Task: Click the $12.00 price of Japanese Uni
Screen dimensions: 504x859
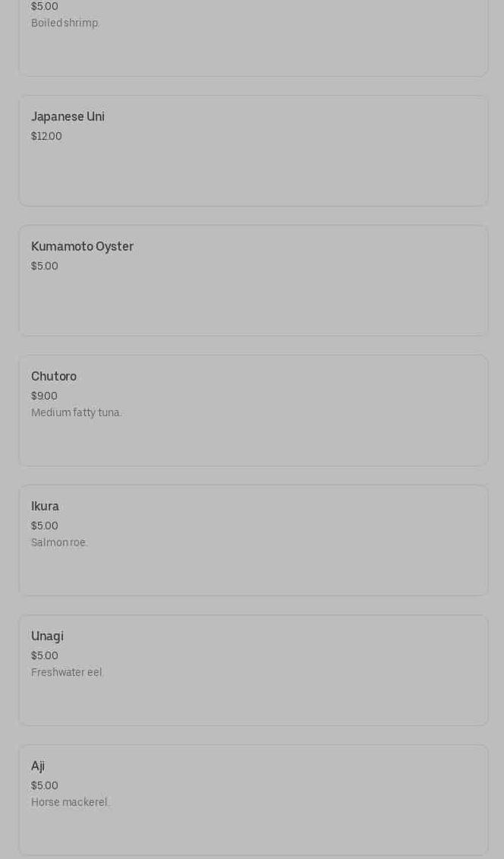Action: 46,136
